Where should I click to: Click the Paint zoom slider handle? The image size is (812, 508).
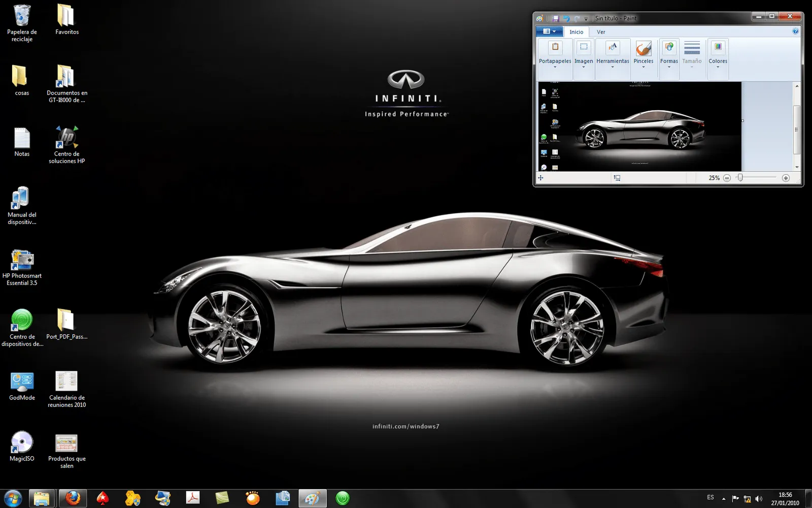tap(740, 177)
